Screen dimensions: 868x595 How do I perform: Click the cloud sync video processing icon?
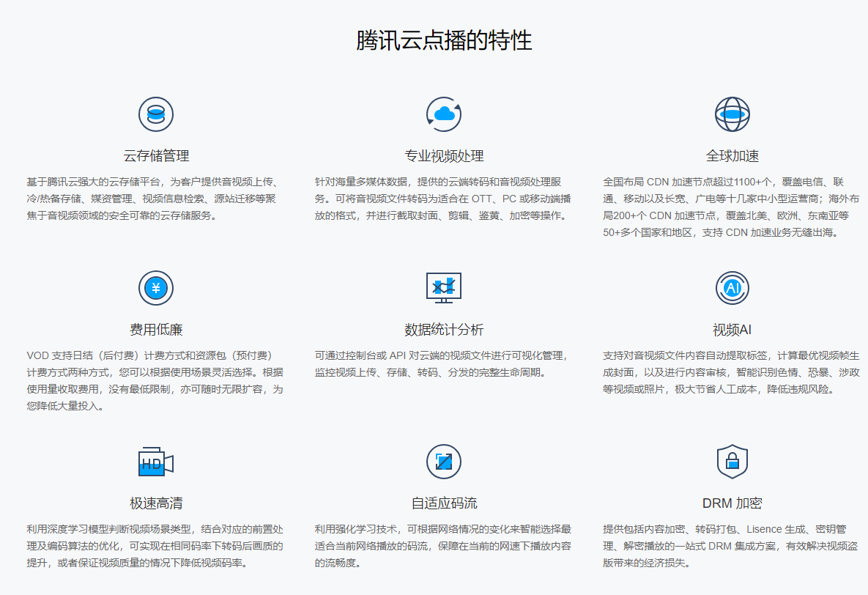(x=444, y=114)
